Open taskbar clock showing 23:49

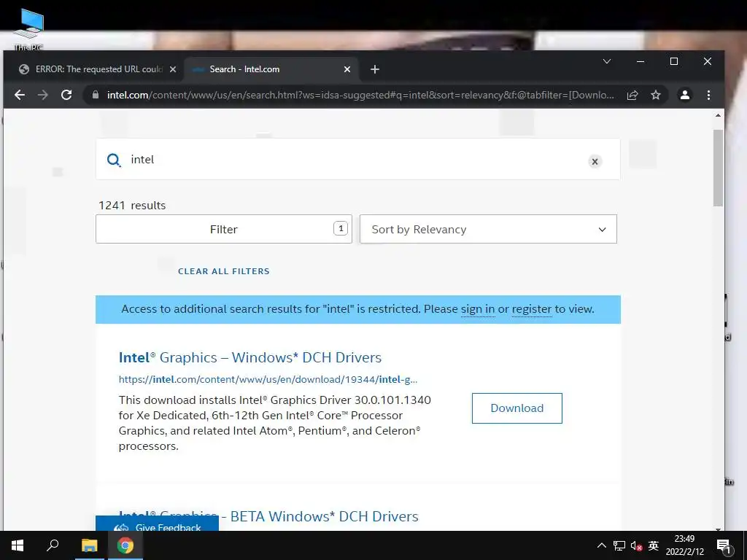coord(684,545)
